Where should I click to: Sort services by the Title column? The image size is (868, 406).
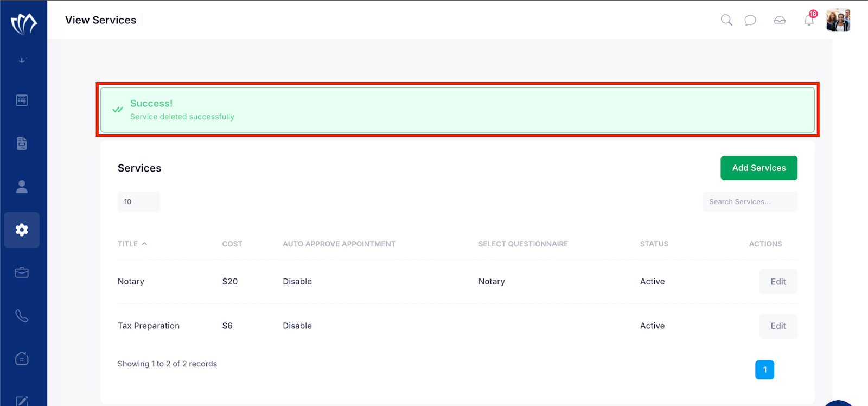pyautogui.click(x=132, y=244)
